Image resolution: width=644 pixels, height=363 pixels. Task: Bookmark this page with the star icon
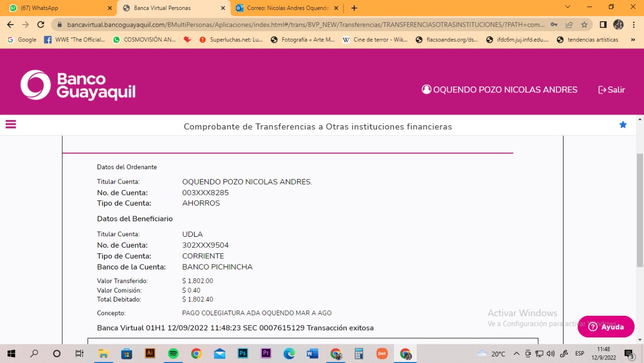pos(584,25)
